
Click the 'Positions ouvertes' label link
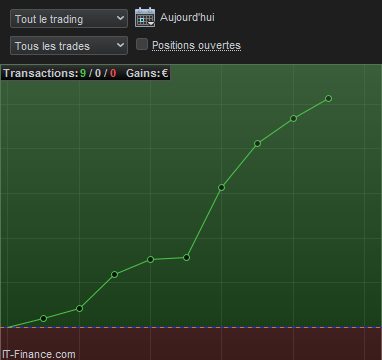pos(196,45)
